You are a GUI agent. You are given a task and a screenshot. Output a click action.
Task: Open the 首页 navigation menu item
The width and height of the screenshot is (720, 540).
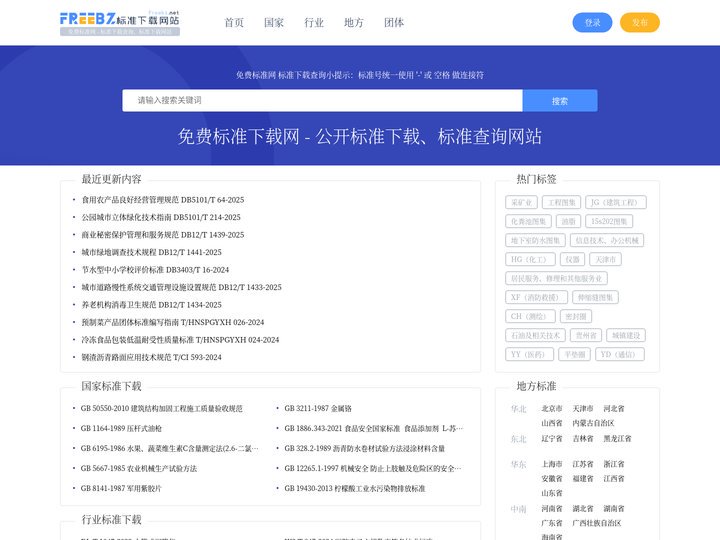(234, 22)
